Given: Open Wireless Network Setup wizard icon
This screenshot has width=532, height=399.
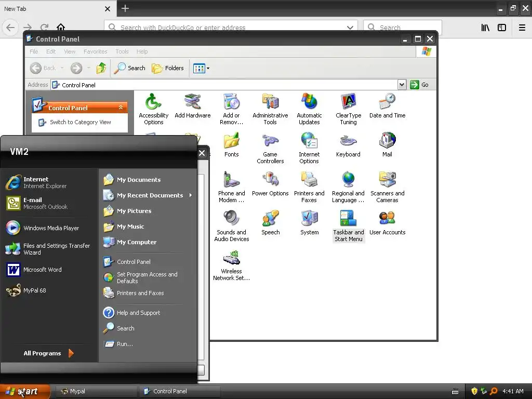Looking at the screenshot, I should [x=231, y=265].
